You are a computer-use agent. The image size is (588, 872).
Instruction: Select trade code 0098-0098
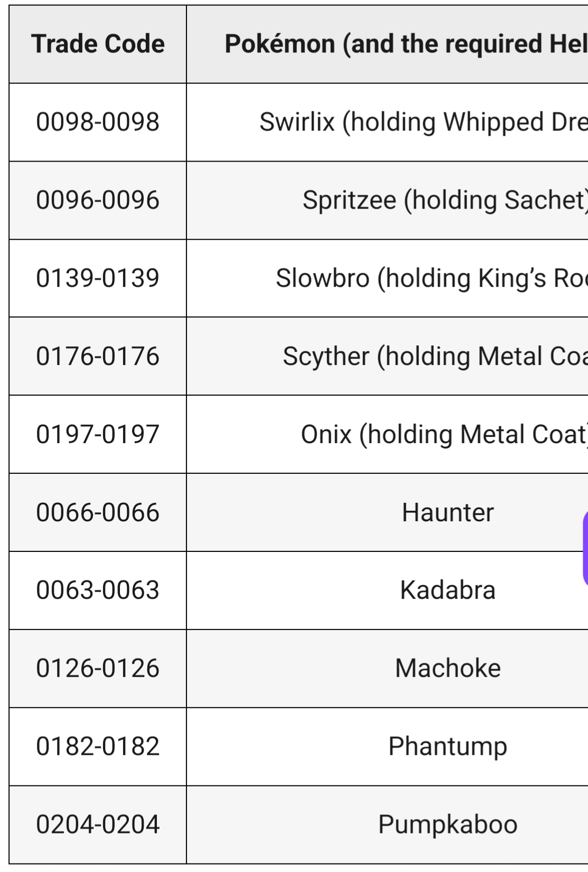click(x=98, y=122)
